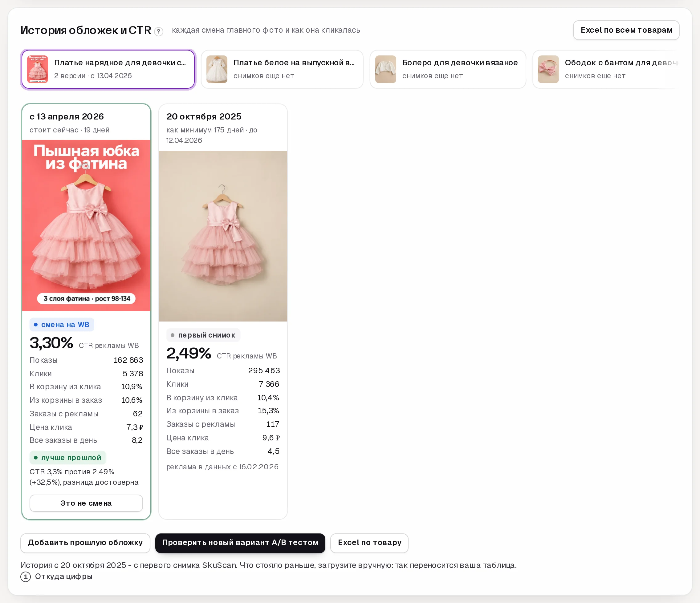The width and height of the screenshot is (700, 603).
Task: Click Показы value 295 463
Action: click(x=264, y=371)
